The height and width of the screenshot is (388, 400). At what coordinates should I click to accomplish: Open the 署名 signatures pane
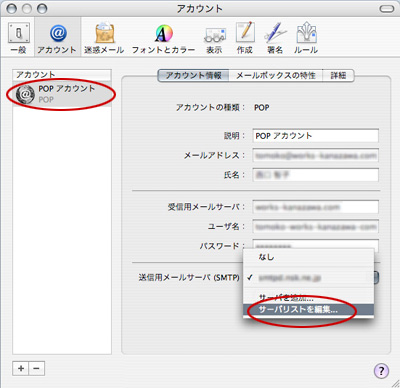tap(275, 38)
